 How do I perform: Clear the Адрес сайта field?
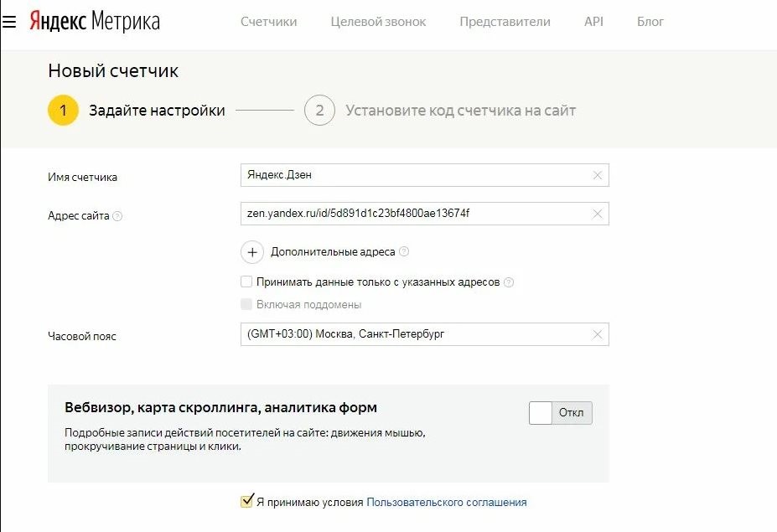click(597, 214)
